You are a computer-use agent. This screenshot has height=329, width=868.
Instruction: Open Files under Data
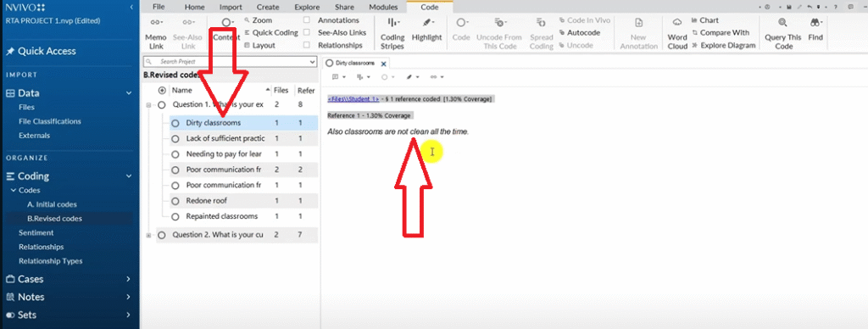[x=26, y=108]
